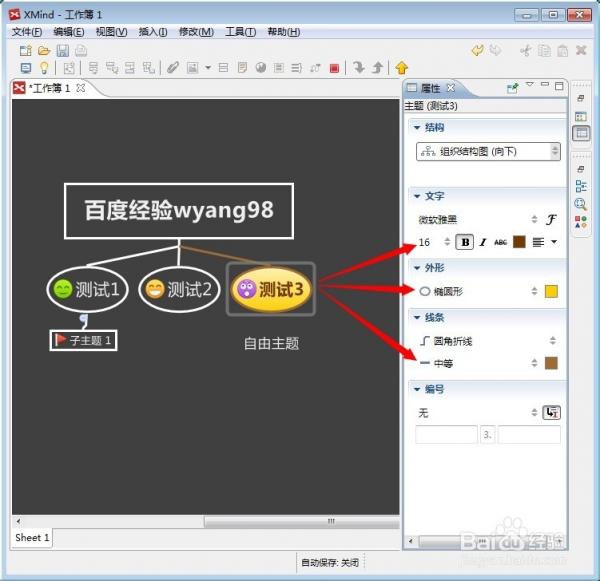Click the print toolbar icon
Image resolution: width=600 pixels, height=581 pixels.
(81, 51)
